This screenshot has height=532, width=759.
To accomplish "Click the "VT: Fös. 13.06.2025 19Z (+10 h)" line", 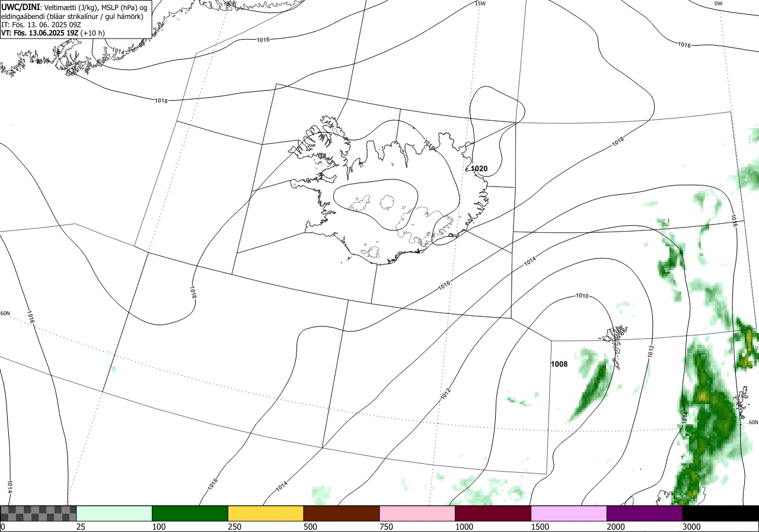I will pos(53,33).
